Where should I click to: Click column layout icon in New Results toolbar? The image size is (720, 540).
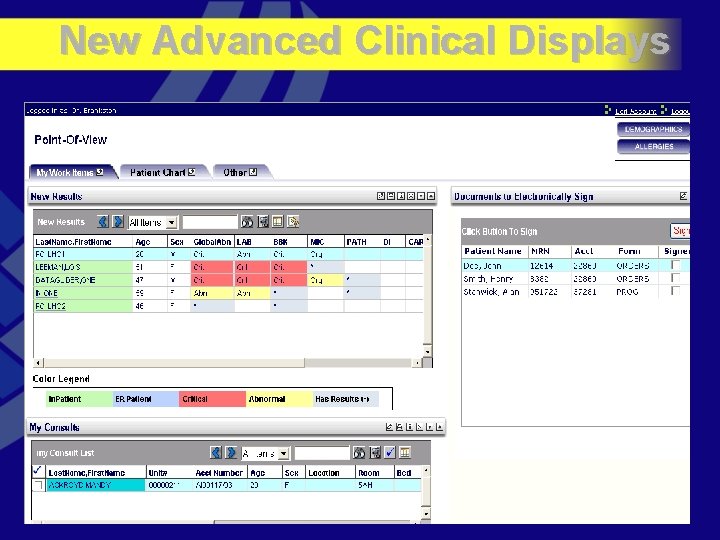point(278,222)
